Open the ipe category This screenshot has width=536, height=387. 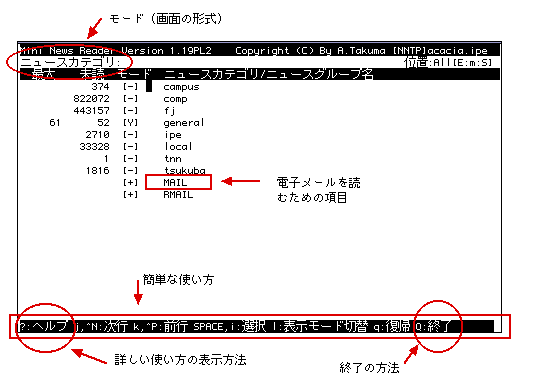pyautogui.click(x=173, y=135)
